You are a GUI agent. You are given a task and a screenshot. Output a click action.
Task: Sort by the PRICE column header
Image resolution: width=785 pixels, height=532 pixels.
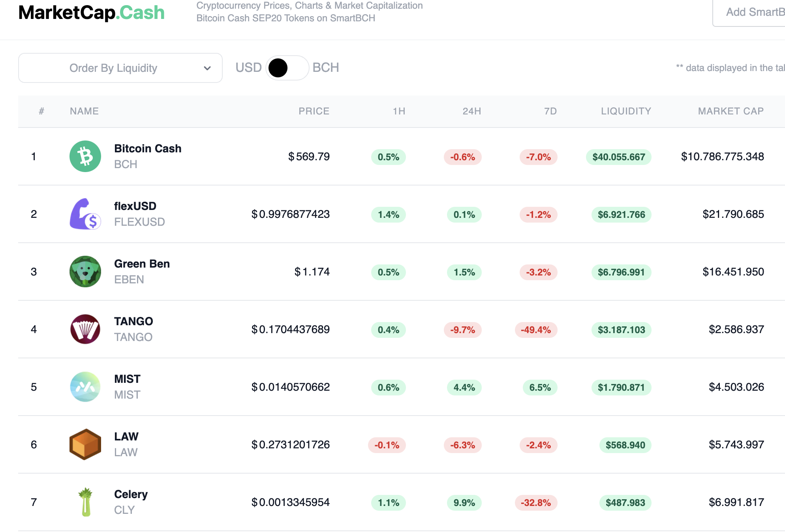point(314,111)
